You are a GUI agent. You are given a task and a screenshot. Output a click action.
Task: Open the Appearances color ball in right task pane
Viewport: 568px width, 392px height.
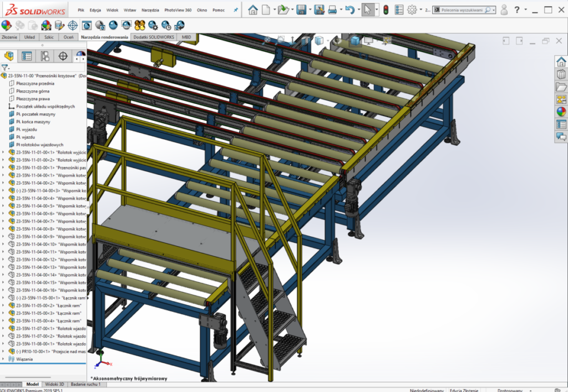coord(561,112)
